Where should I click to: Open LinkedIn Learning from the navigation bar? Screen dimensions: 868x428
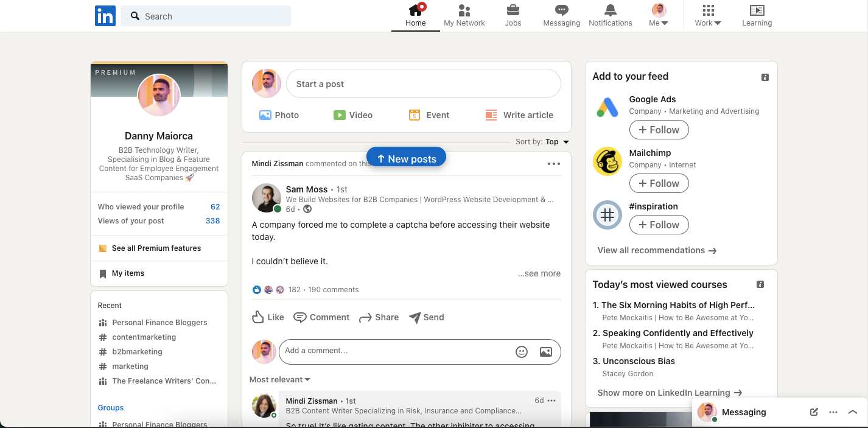[757, 15]
